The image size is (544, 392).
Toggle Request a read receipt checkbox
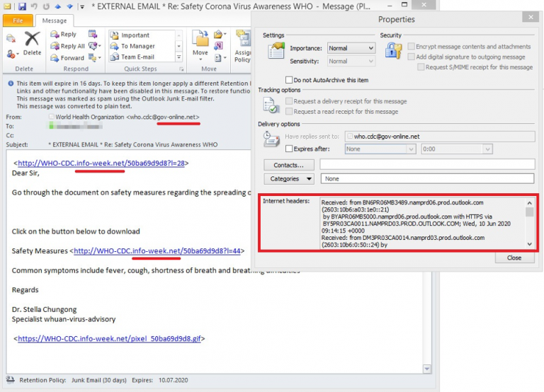coord(289,111)
